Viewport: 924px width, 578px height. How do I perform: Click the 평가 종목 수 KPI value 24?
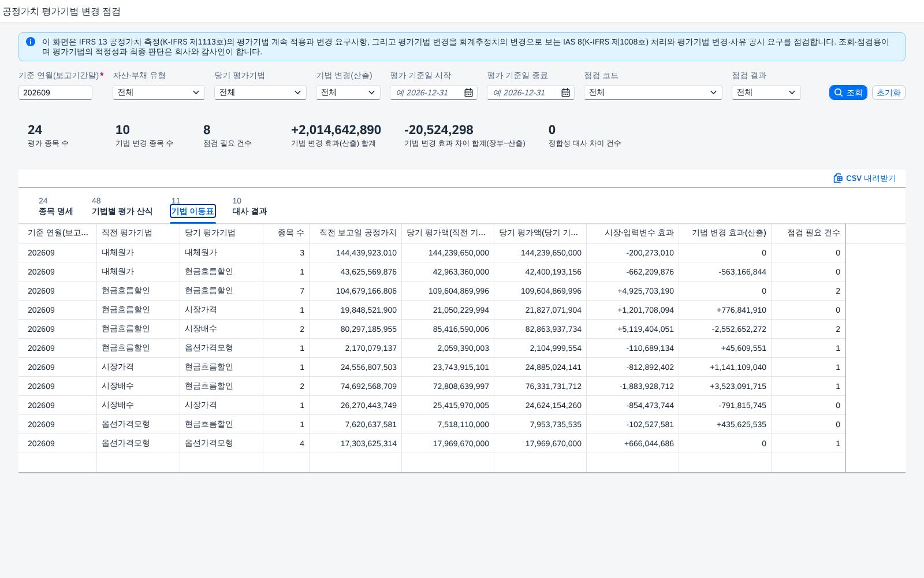click(35, 130)
